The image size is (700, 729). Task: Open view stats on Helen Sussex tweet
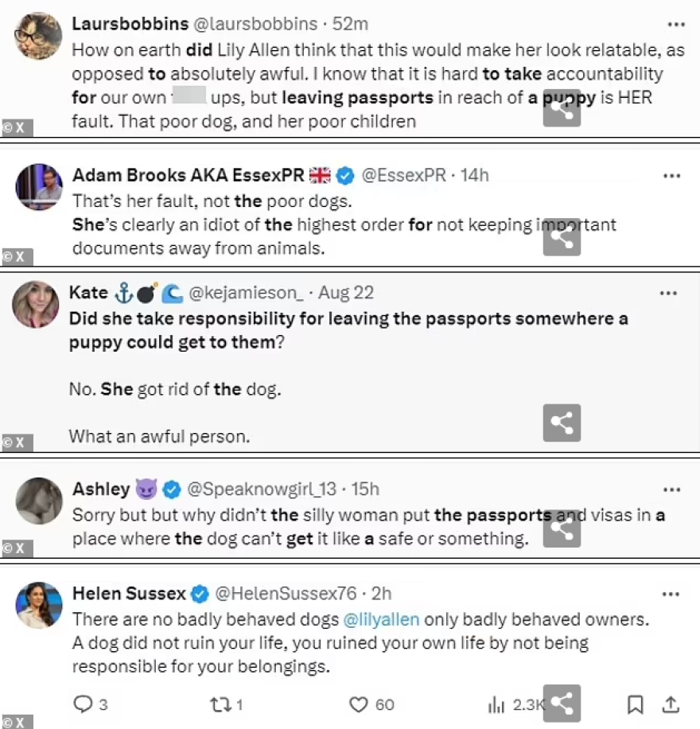point(496,704)
